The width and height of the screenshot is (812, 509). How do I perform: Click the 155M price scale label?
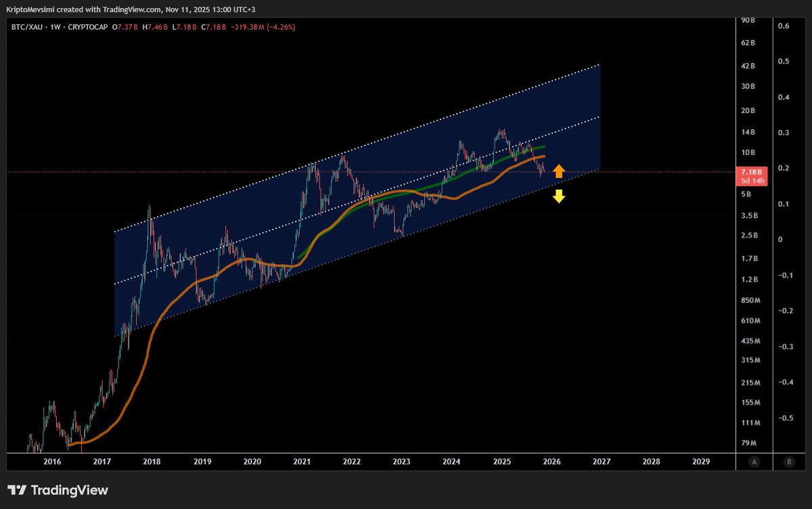[x=750, y=403]
